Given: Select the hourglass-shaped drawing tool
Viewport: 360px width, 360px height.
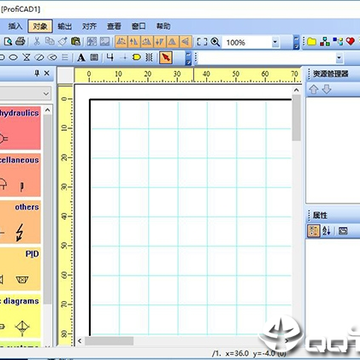Looking at the screenshot, I should click(26, 58).
